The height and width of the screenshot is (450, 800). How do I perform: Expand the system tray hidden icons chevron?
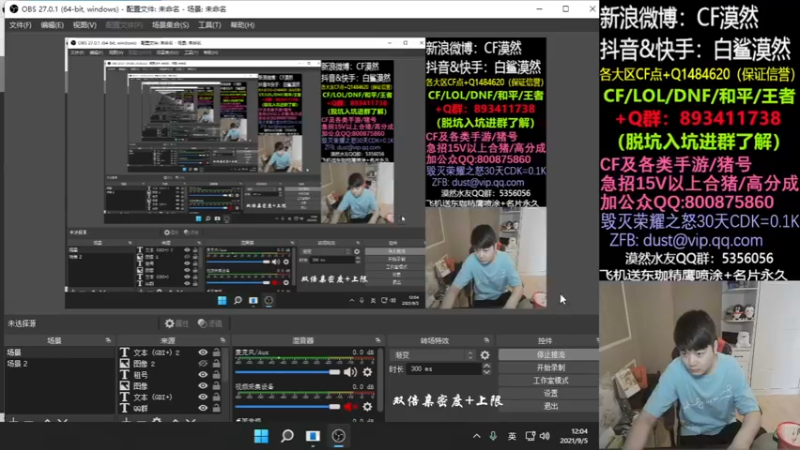click(x=477, y=436)
